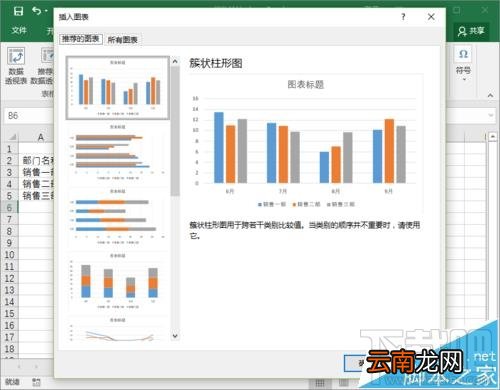Image resolution: width=500 pixels, height=390 pixels.
Task: Click the chart list scroll up arrow
Action: [x=175, y=61]
